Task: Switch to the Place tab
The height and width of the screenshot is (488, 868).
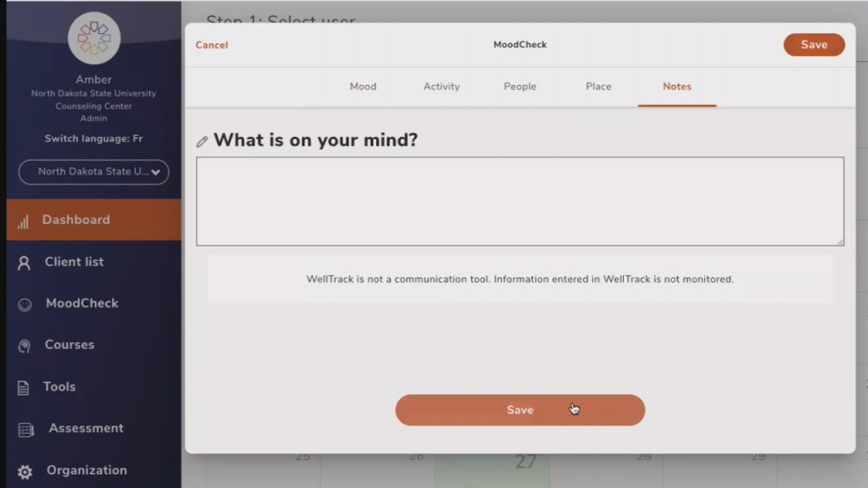Action: click(598, 87)
